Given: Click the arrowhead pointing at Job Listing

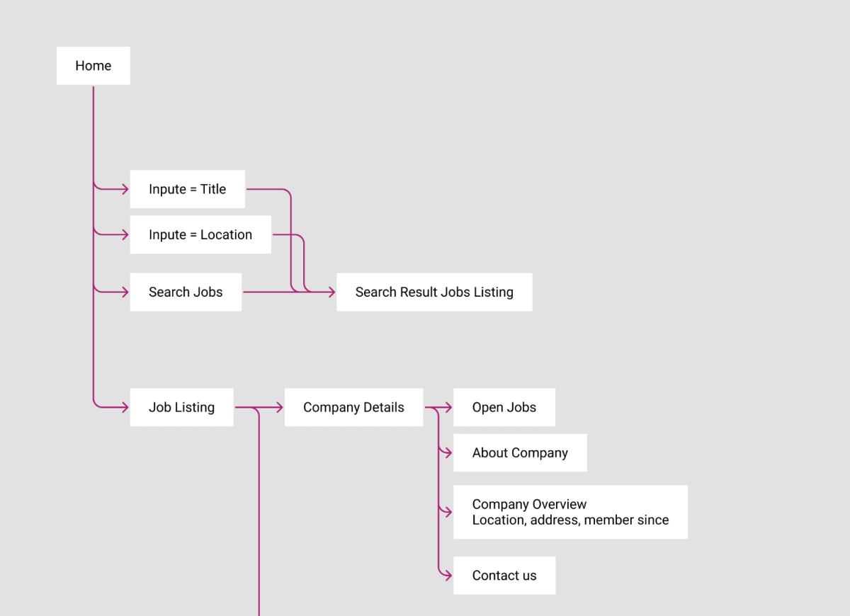Looking at the screenshot, I should [124, 407].
